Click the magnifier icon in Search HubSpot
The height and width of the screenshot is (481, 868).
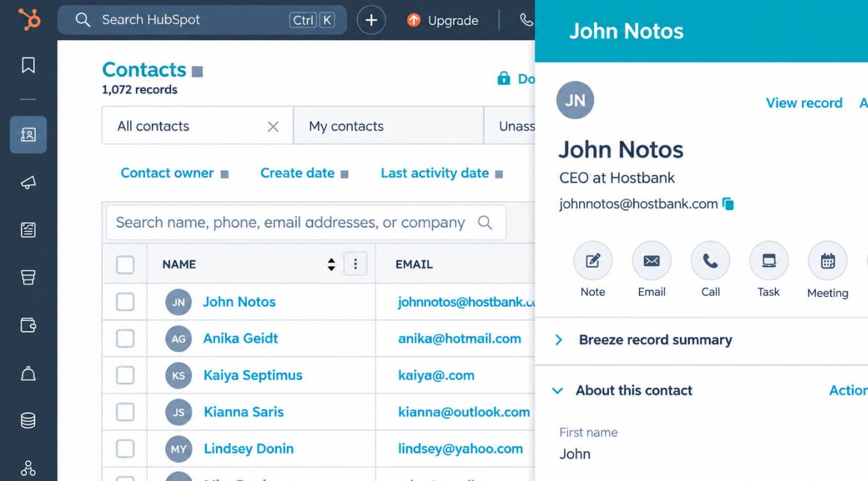[x=83, y=20]
